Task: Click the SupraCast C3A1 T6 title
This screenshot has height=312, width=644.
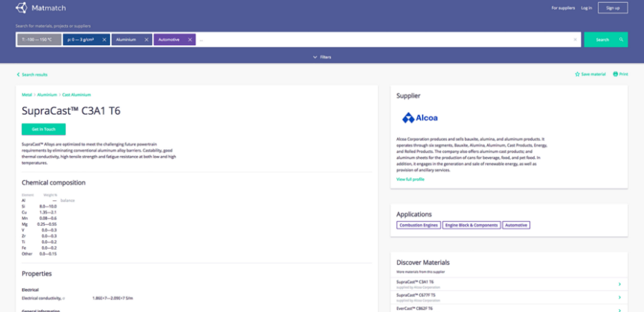Action: pos(71,111)
